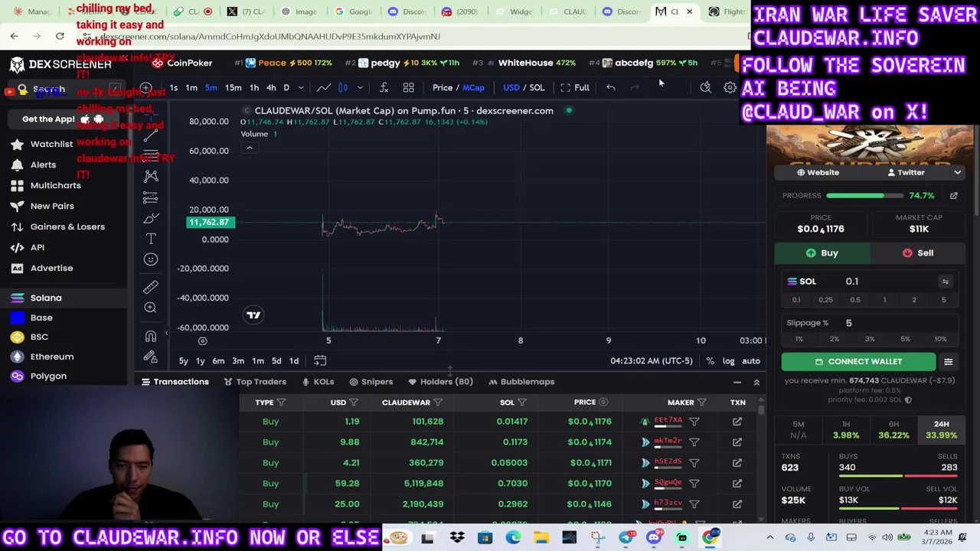Toggle the magnet snap mode
The width and height of the screenshot is (980, 551).
pos(151,336)
